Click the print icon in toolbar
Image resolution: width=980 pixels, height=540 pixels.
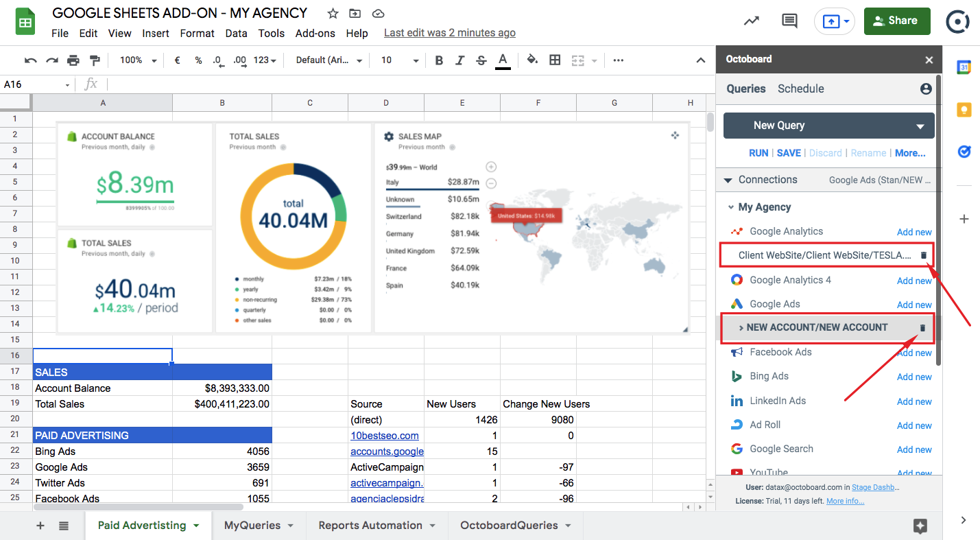coord(73,60)
